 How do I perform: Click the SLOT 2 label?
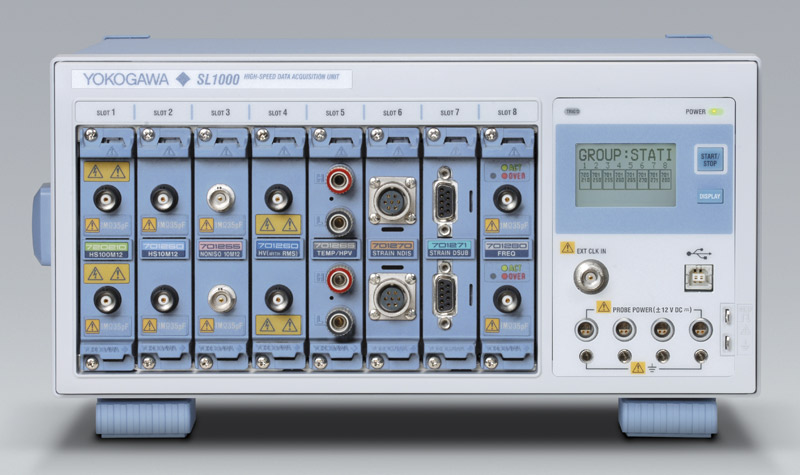click(x=163, y=112)
